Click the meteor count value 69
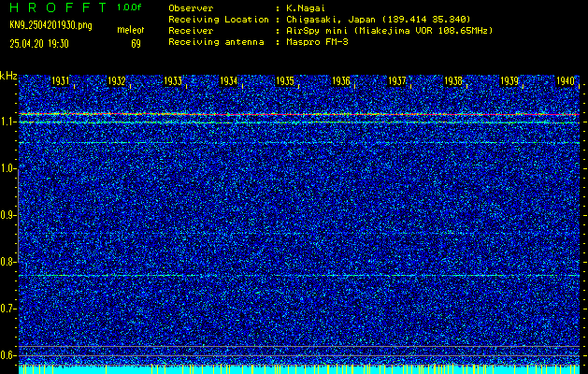Viewport: 588px width, 374px height. tap(136, 44)
